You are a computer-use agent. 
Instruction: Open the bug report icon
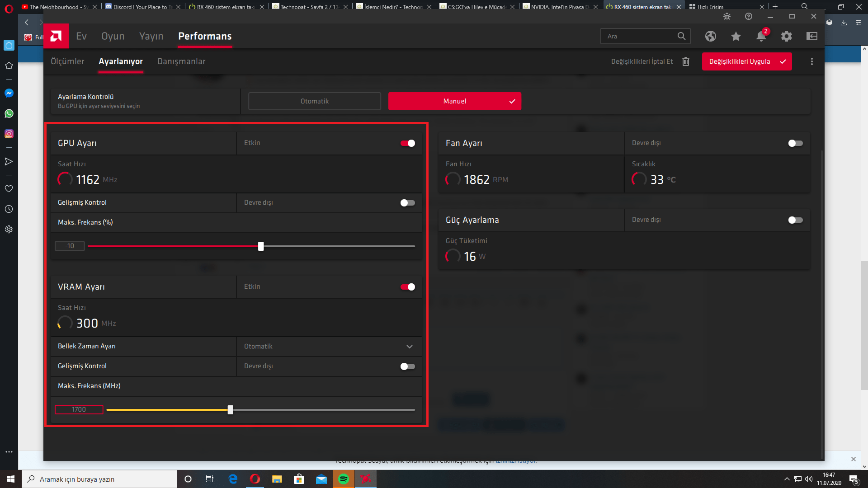pos(727,16)
